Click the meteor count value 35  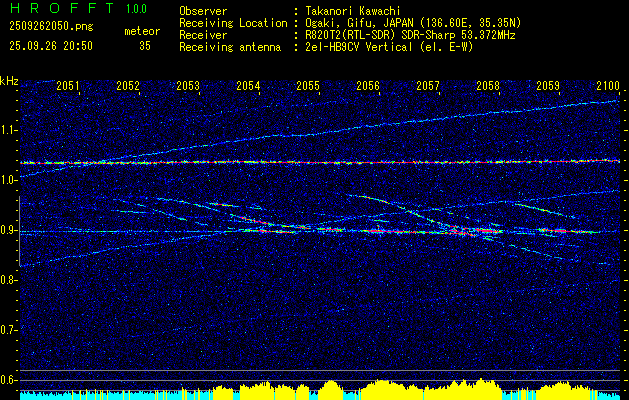(x=145, y=46)
